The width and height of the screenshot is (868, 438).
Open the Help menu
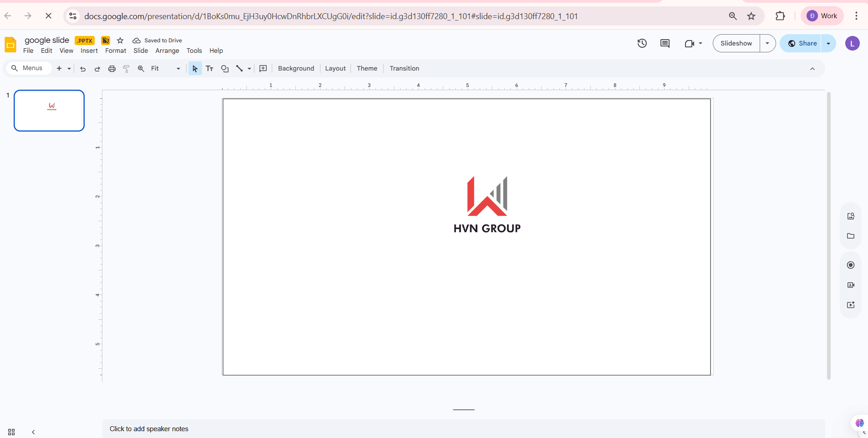click(x=216, y=51)
